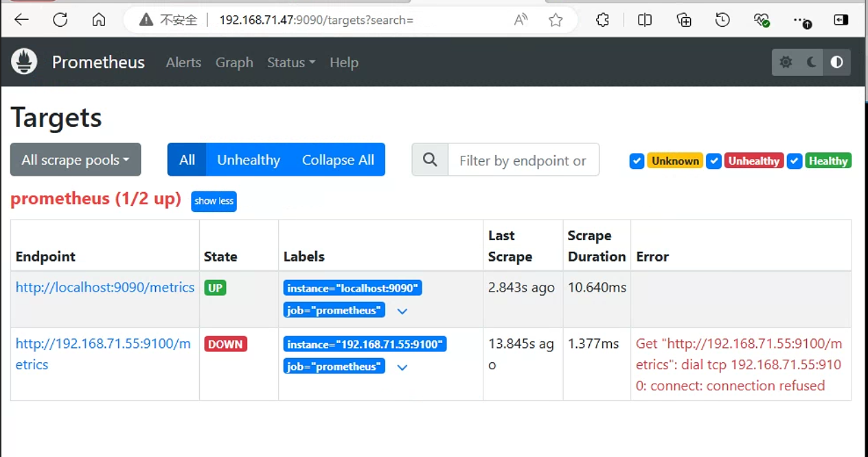This screenshot has width=868, height=457.
Task: Click the Collapse All button
Action: [338, 160]
